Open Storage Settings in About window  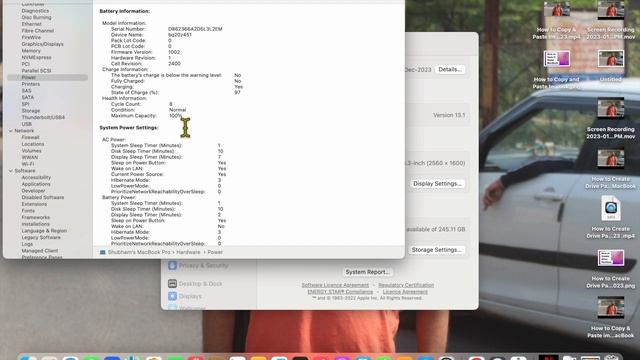(x=437, y=250)
